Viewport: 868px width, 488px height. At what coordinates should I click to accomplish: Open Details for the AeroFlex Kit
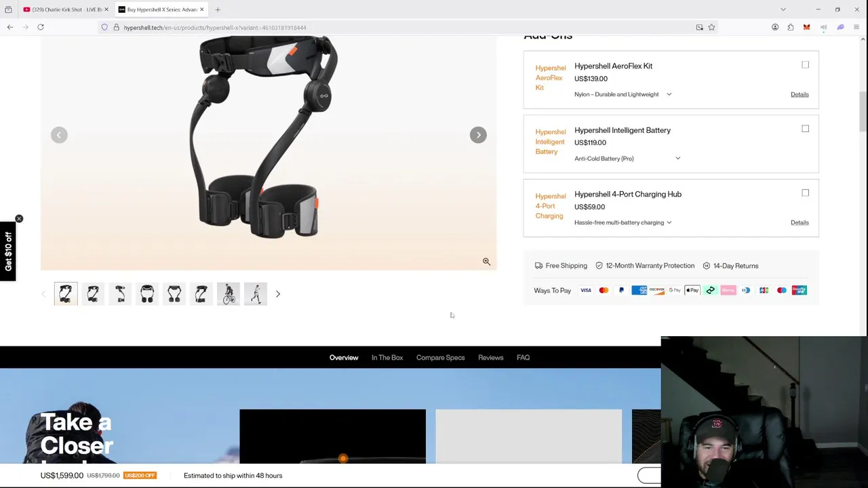point(800,94)
